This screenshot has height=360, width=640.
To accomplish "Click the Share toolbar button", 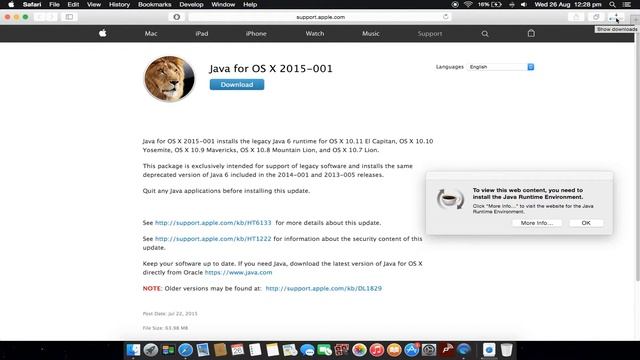I will [x=576, y=17].
